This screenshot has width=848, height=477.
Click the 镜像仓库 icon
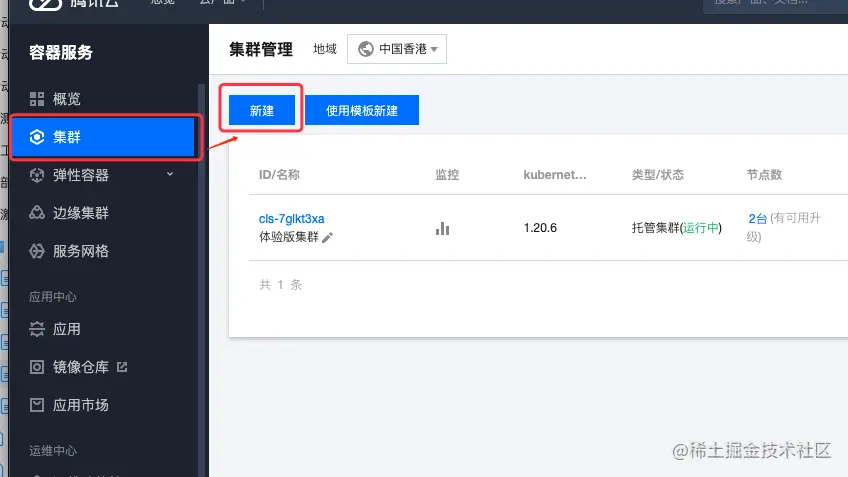click(x=37, y=367)
